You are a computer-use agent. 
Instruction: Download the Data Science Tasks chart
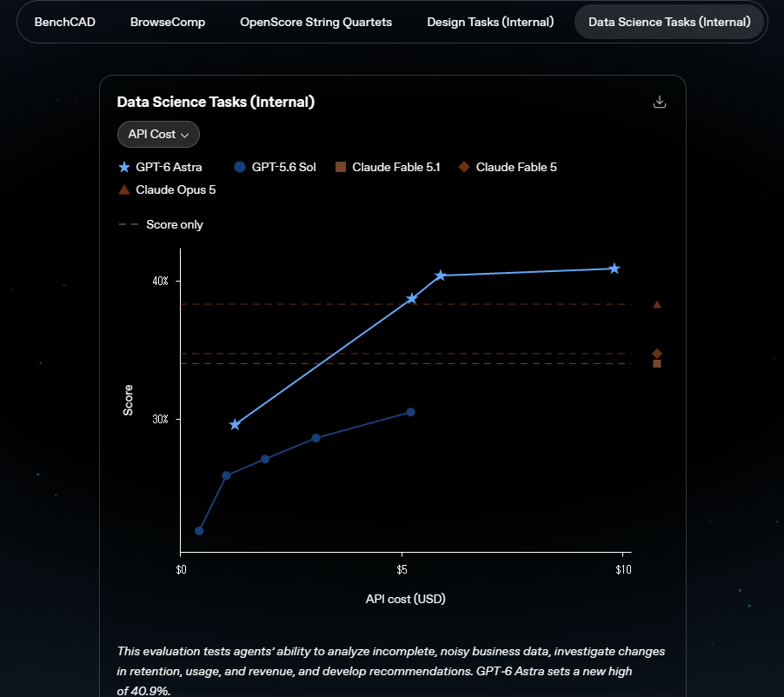click(x=660, y=102)
